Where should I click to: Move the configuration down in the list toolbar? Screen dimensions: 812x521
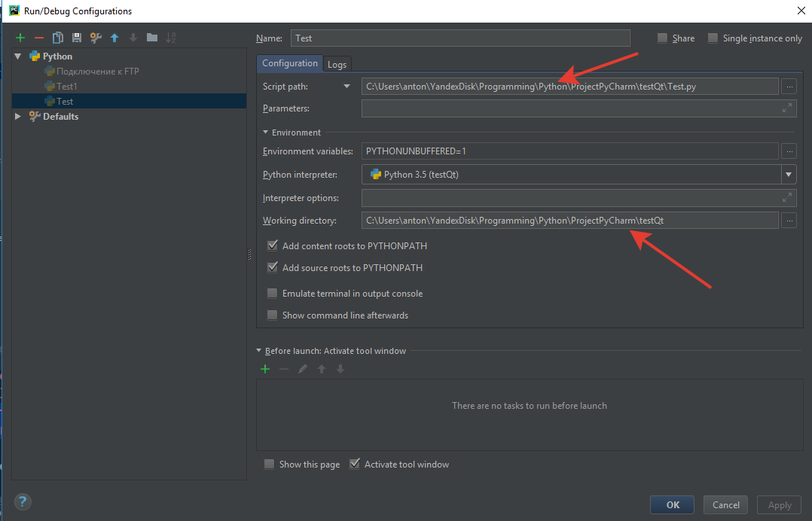click(x=133, y=37)
